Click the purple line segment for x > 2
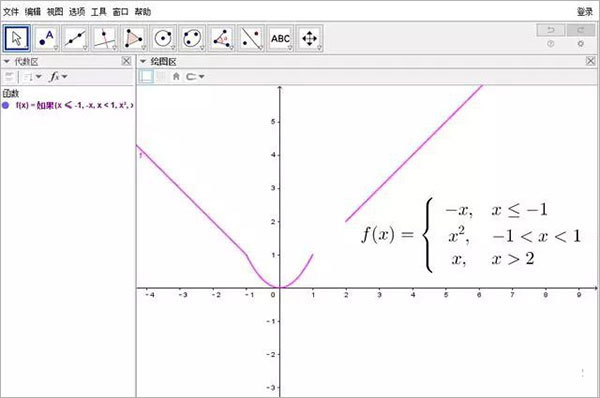This screenshot has width=600, height=398. click(x=414, y=153)
